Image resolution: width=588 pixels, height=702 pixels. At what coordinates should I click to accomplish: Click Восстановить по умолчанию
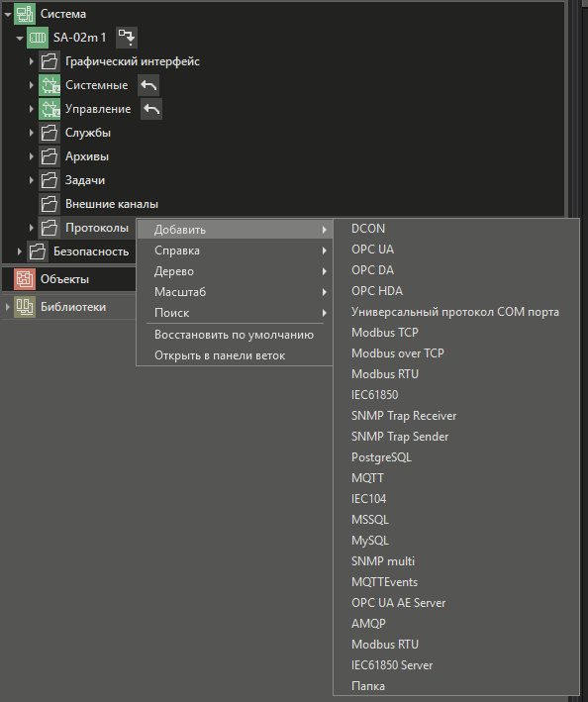coord(234,335)
